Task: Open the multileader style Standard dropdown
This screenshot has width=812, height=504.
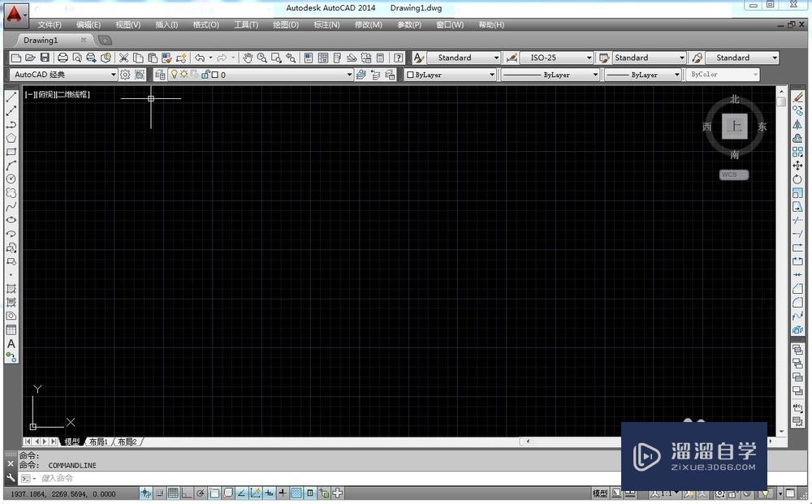Action: coord(775,58)
